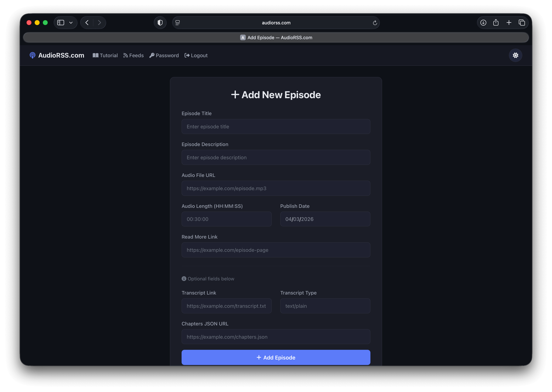Select Password in the navigation menu

click(x=167, y=55)
